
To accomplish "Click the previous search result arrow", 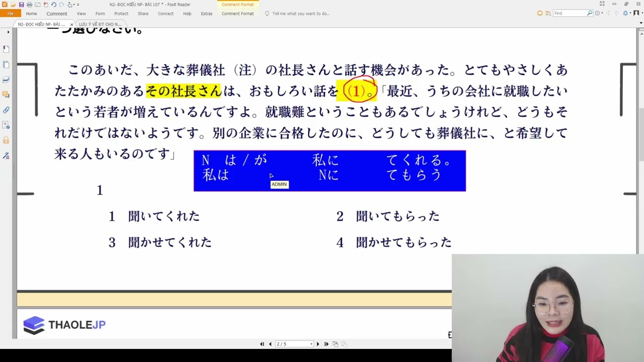I will [x=608, y=13].
